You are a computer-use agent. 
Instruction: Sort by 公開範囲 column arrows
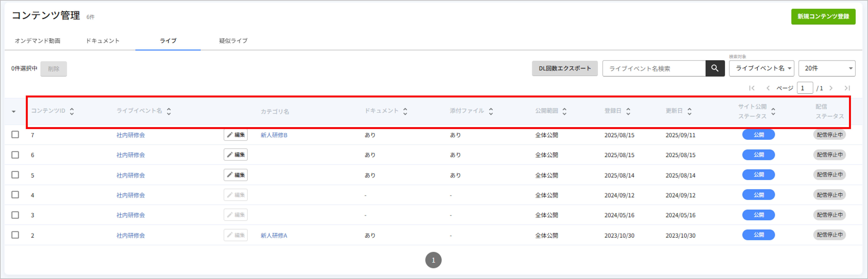click(x=564, y=111)
